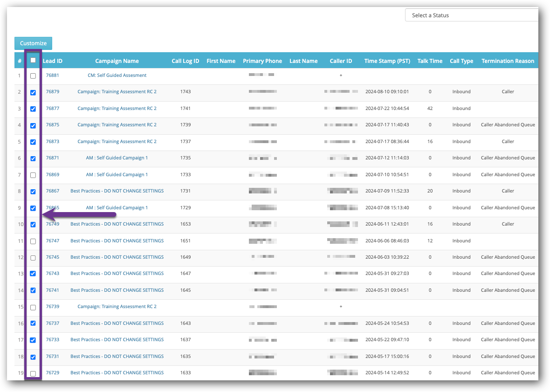Screen dimensions: 550x392
Task: Click the Termination Reason column header
Action: click(508, 60)
